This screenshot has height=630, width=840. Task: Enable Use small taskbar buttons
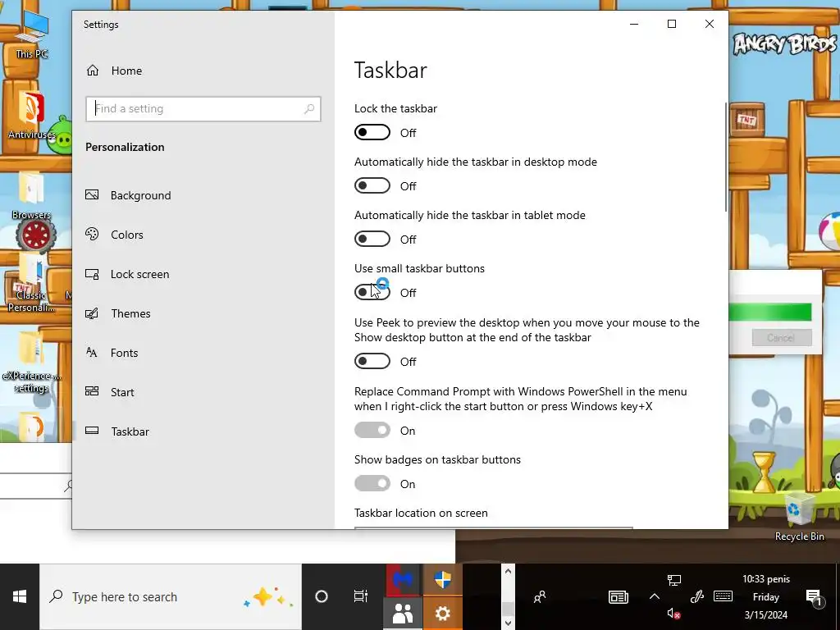(372, 292)
